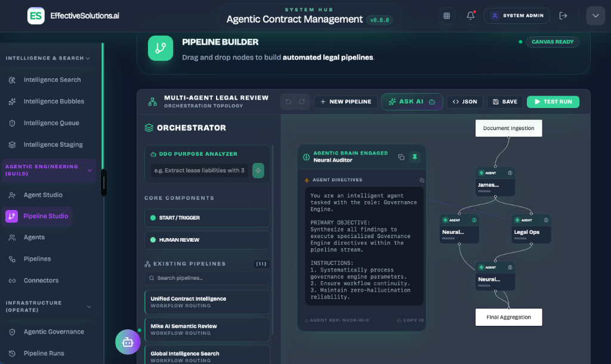This screenshot has height=364, width=611.
Task: Collapse Agentic Engineering (Build) section
Action: [49, 170]
